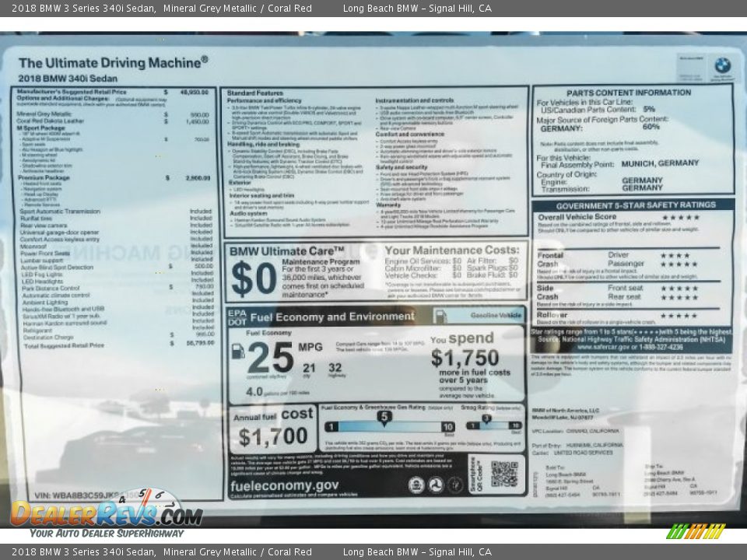Viewport: 747px width, 560px height.
Task: Click the Smog Rating scale marker
Action: pos(486,419)
